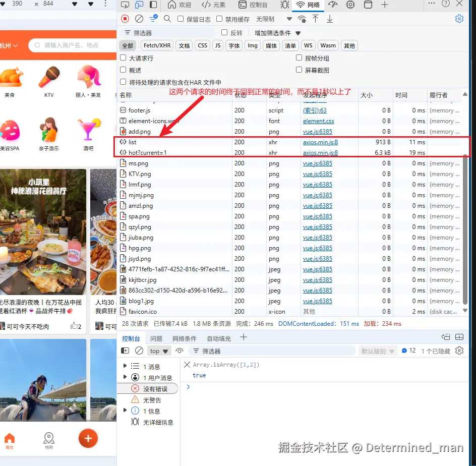Open the performance gauge panel
Viewport: 476px width, 466px height.
(x=333, y=5)
